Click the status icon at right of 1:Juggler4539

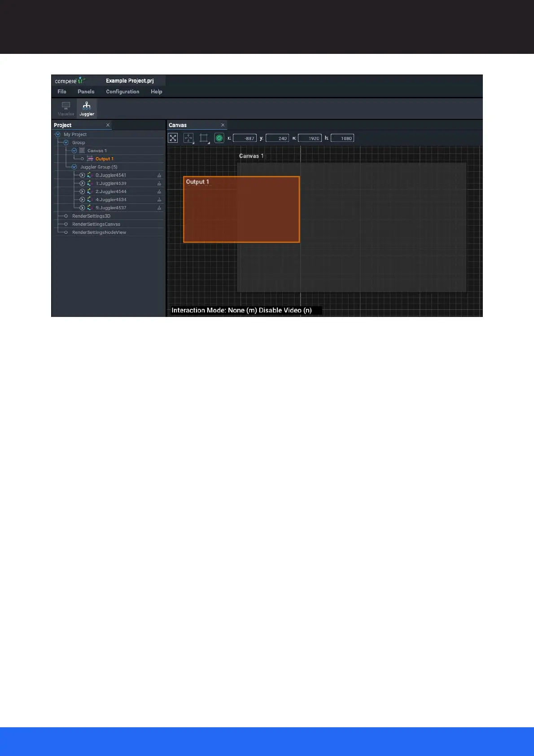click(x=159, y=184)
